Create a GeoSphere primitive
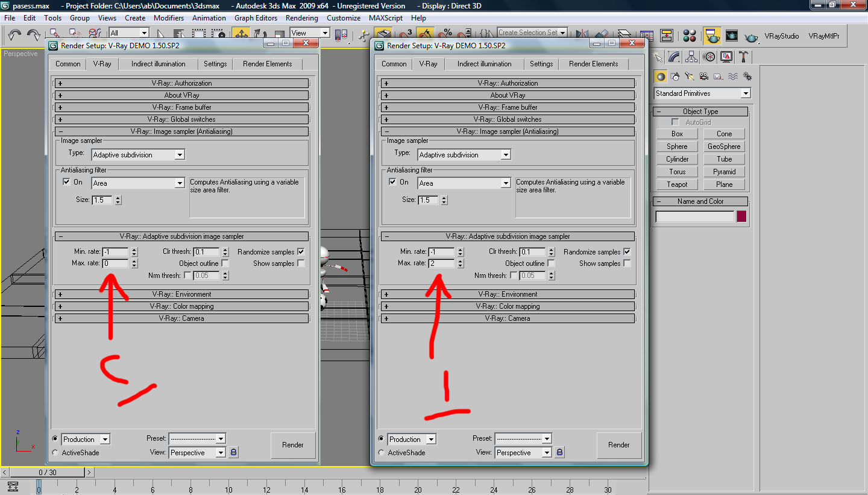 724,147
